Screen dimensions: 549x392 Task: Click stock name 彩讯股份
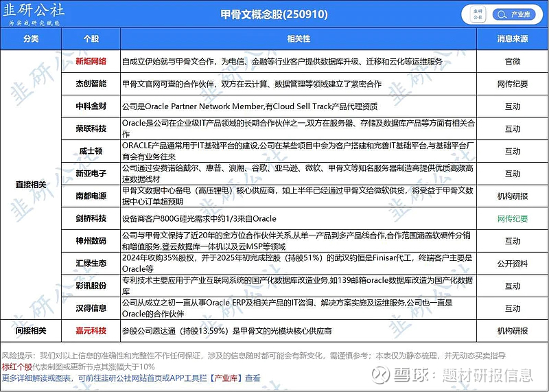tap(91, 286)
